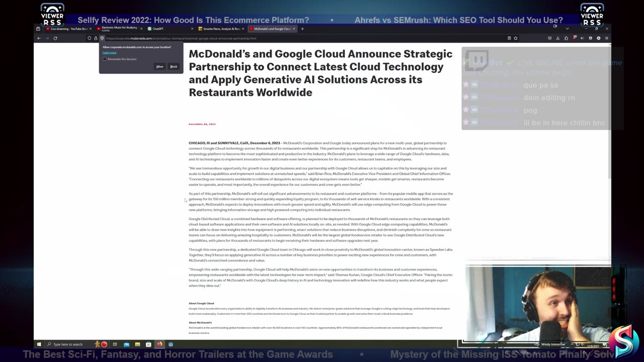The image size is (644, 362).
Task: Click the location permission icon in the address bar
Action: click(102, 38)
